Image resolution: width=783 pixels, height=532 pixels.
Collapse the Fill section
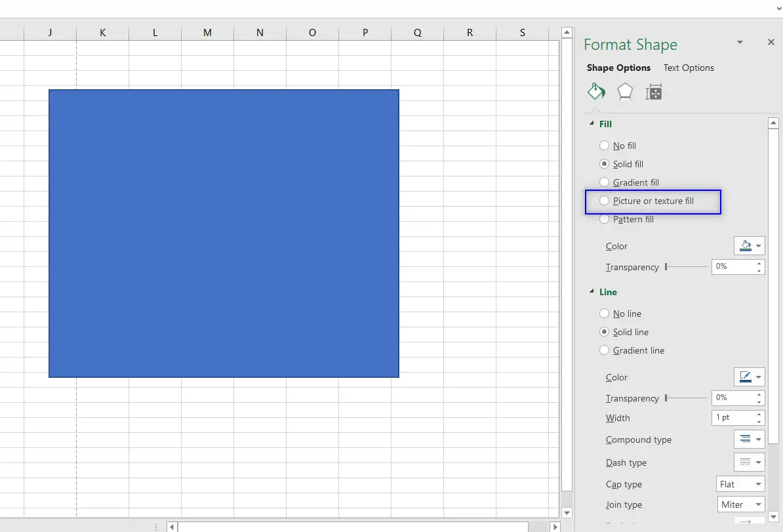coord(592,123)
